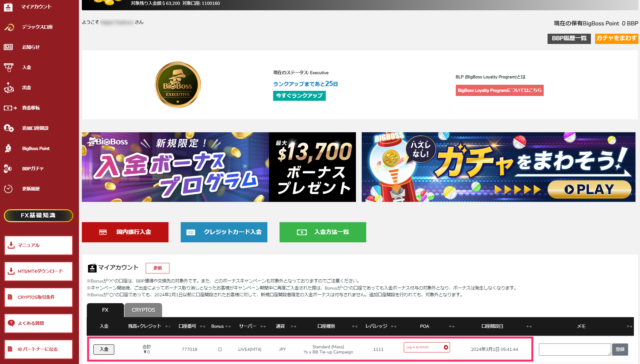Click the 出金 withdrawal icon in sidebar
640x364 pixels.
click(x=8, y=88)
